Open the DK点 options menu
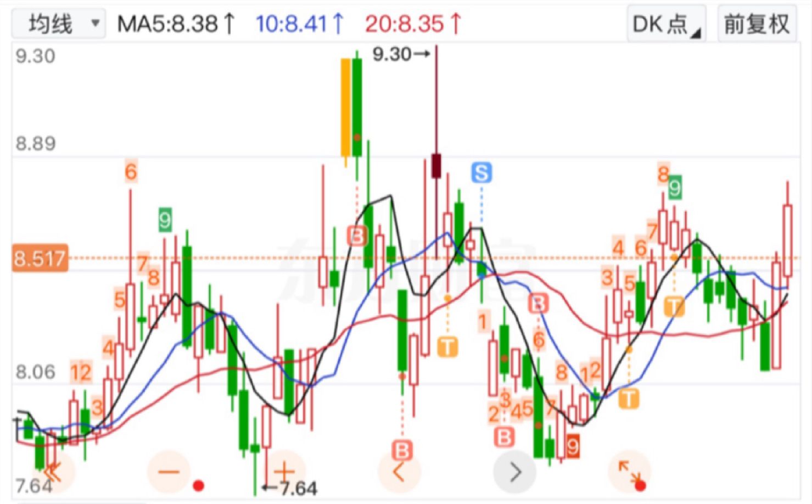This screenshot has width=812, height=504. click(x=667, y=24)
